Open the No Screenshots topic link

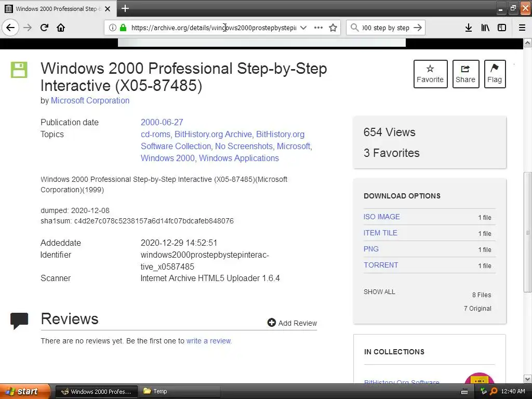pyautogui.click(x=244, y=146)
